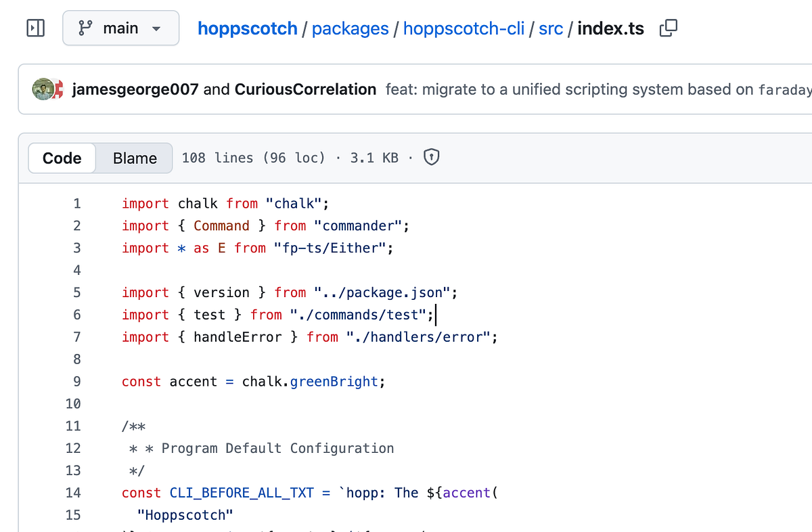Screen dimensions: 812x532
Task: Click the index.ts filename breadcrumb
Action: point(610,28)
